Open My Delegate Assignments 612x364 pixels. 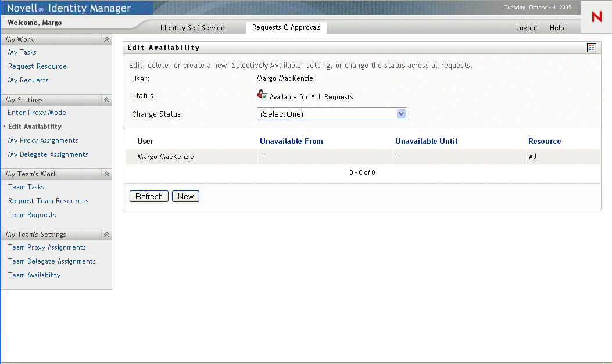pyautogui.click(x=48, y=155)
